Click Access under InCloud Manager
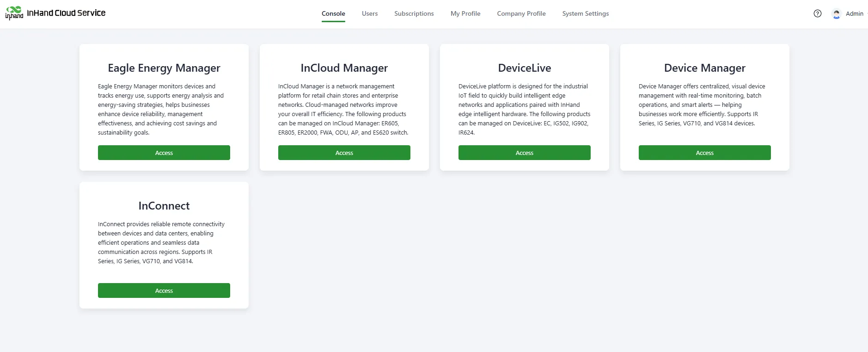The width and height of the screenshot is (868, 352). click(344, 153)
